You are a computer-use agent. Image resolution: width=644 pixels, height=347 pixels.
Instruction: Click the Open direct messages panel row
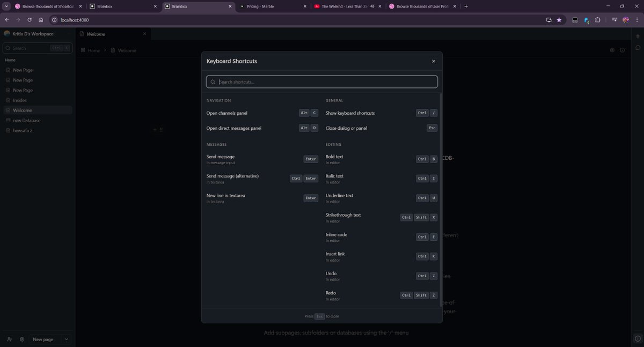(x=262, y=128)
